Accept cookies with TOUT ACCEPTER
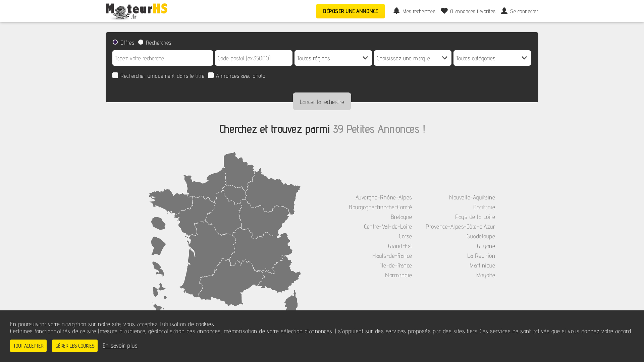Image resolution: width=644 pixels, height=362 pixels. (x=28, y=346)
